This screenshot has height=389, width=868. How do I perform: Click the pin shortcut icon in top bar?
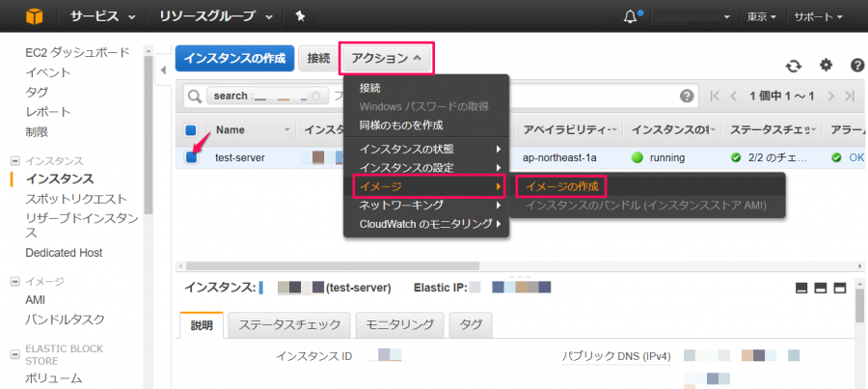300,16
